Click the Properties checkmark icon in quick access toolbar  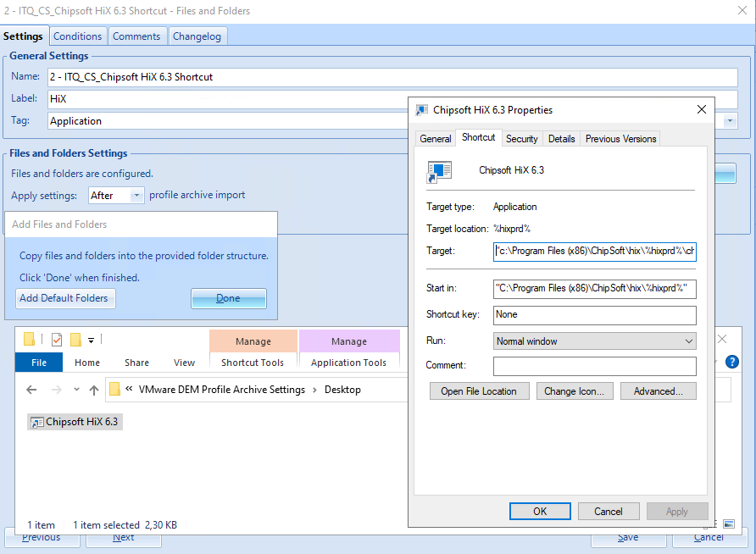click(57, 341)
